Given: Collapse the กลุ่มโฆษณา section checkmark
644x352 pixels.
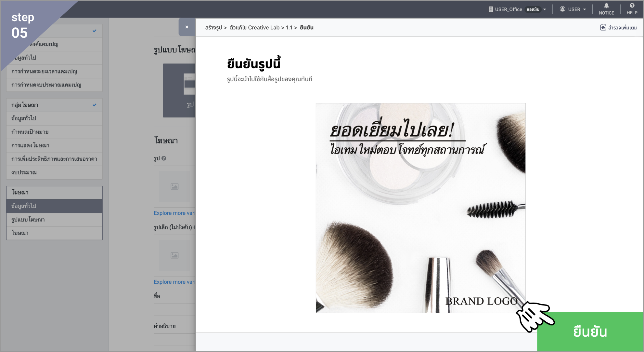Looking at the screenshot, I should point(94,105).
